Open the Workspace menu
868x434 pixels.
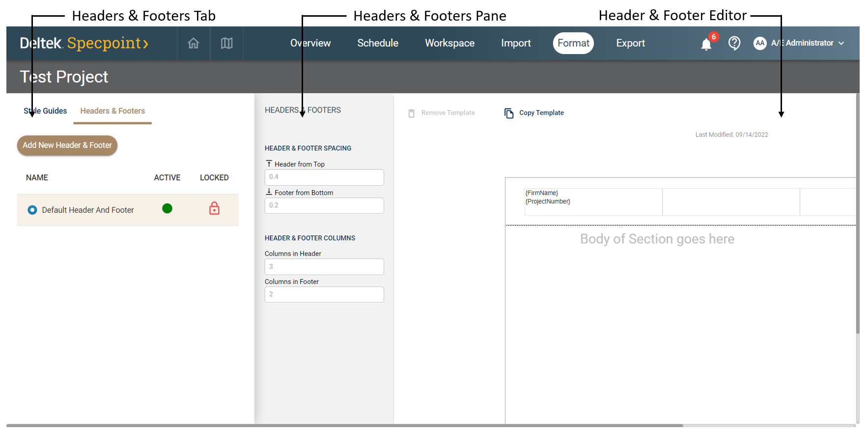449,43
